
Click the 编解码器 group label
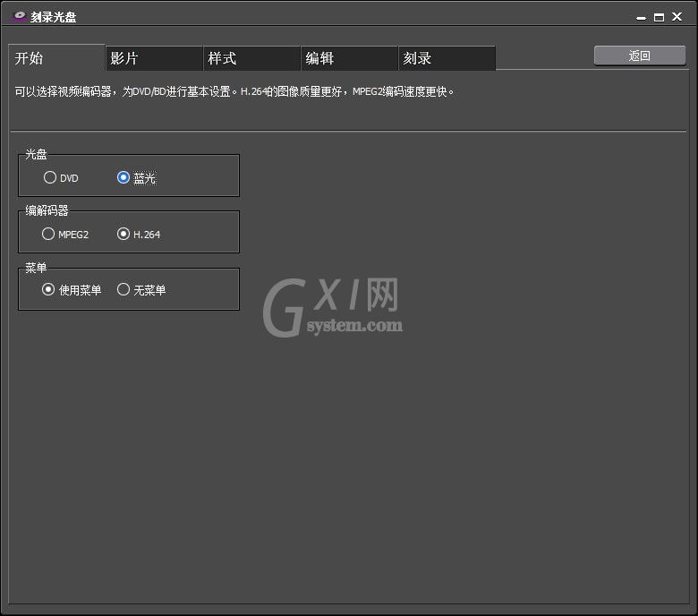47,210
